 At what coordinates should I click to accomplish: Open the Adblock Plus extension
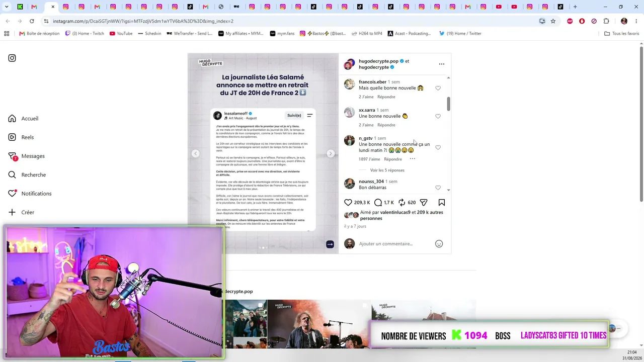(570, 21)
